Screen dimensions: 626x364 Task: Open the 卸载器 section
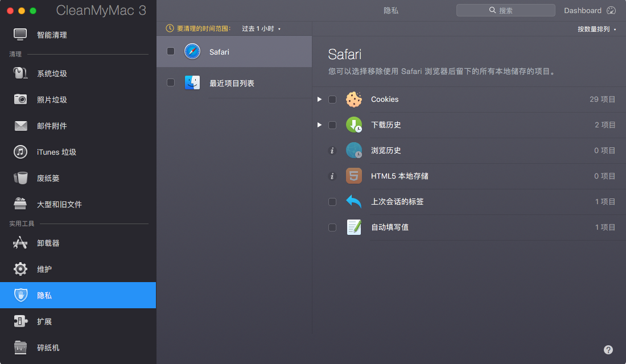(48, 243)
